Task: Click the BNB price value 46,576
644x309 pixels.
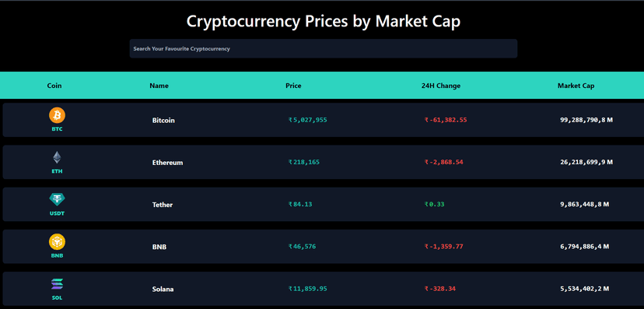Action: coord(303,247)
